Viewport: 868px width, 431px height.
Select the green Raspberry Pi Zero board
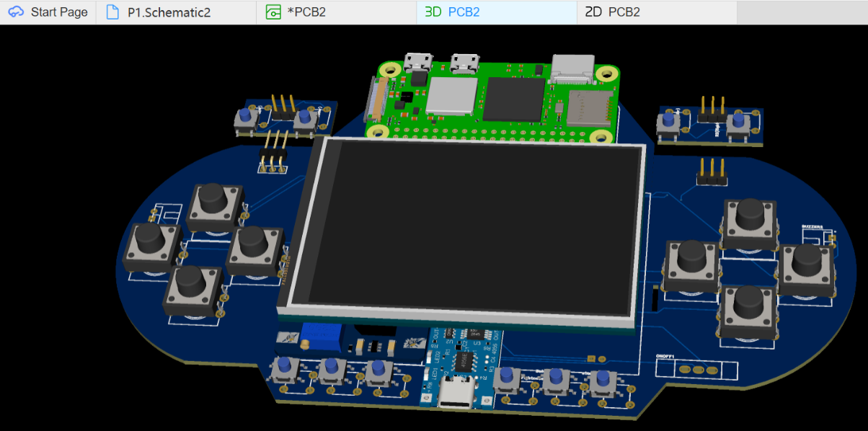[x=497, y=101]
